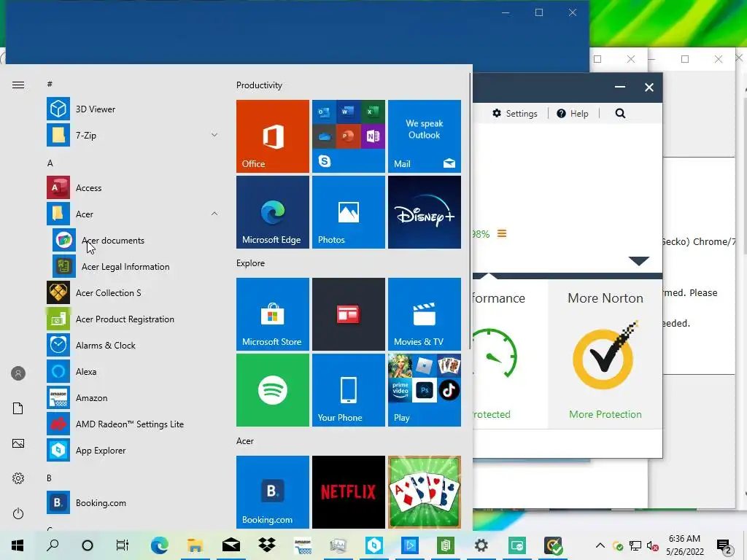Open Task View on the taskbar
747x560 pixels.
coord(123,545)
